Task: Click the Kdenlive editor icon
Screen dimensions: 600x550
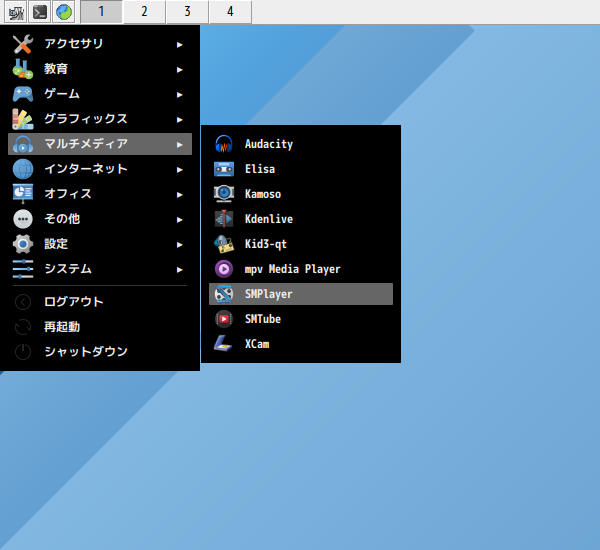Action: (224, 219)
